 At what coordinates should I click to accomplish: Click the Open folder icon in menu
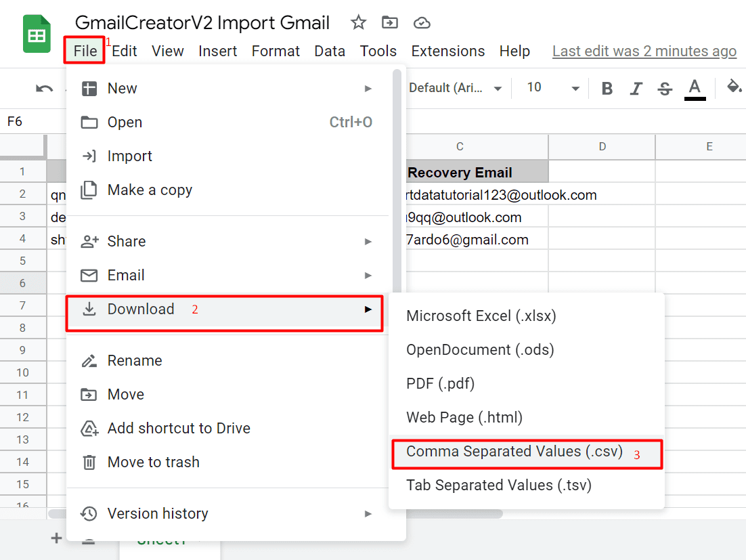tap(89, 123)
